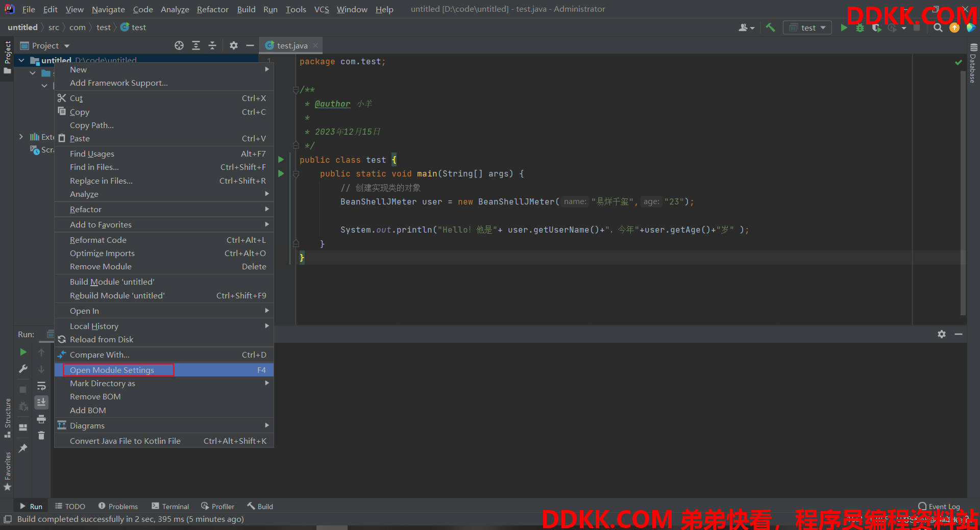Click the @author Javadoc tag
This screenshot has height=530, width=980.
point(332,104)
